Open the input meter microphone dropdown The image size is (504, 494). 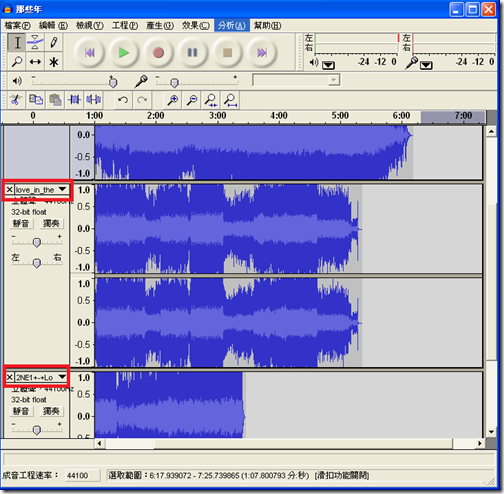pos(426,65)
